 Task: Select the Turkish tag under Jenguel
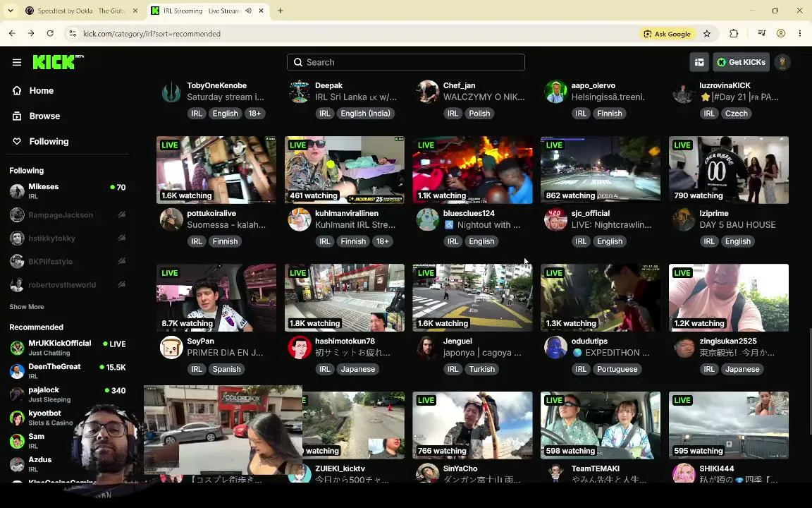coord(482,369)
